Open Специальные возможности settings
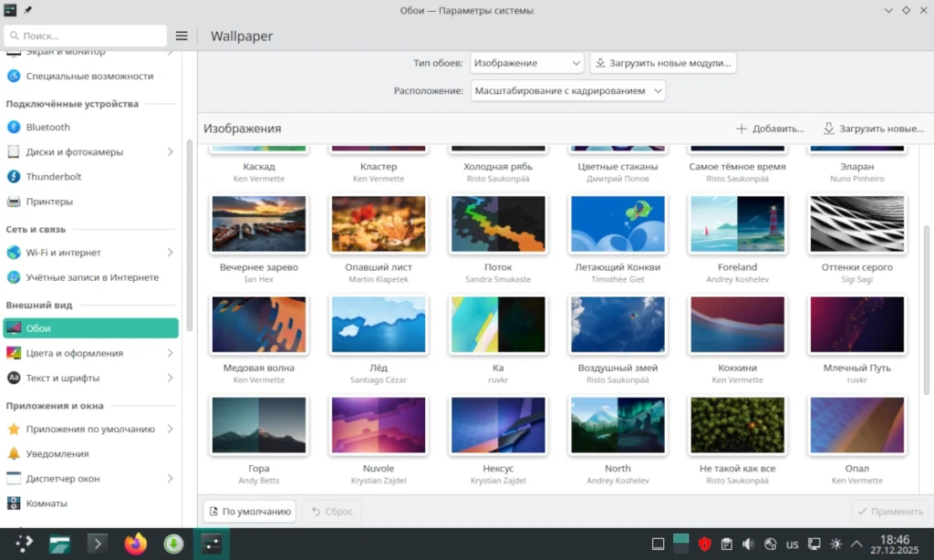Screen dimensions: 934x560 click(x=90, y=77)
